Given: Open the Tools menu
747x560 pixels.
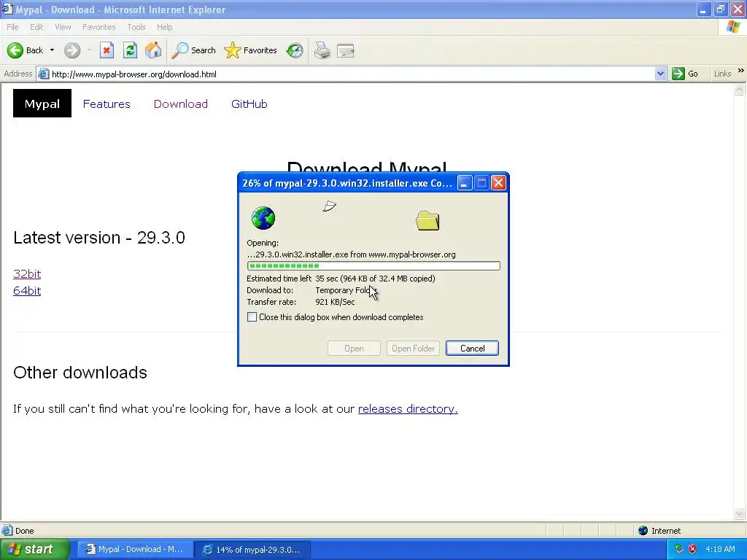Looking at the screenshot, I should (x=136, y=27).
